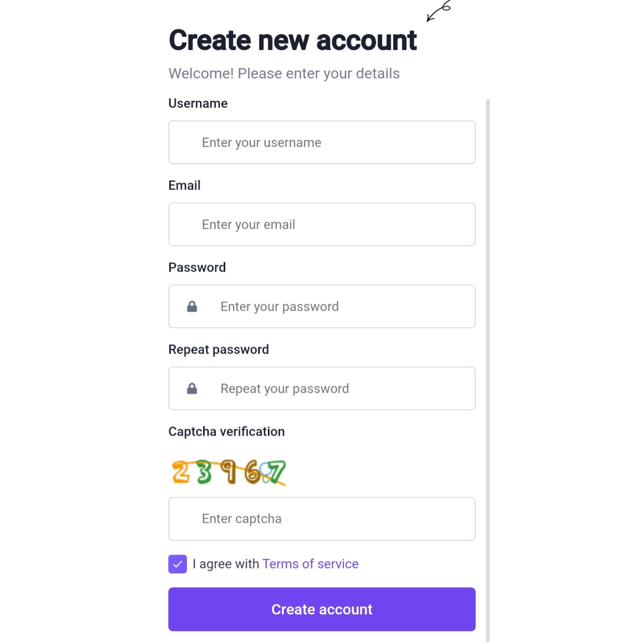Click the Create new account heading
This screenshot has width=644, height=644.
pos(293,40)
